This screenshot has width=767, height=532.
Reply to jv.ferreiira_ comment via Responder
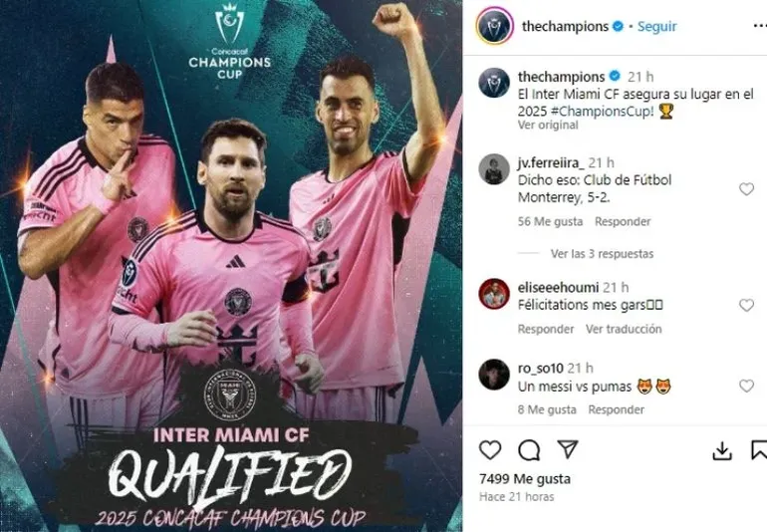click(x=623, y=222)
